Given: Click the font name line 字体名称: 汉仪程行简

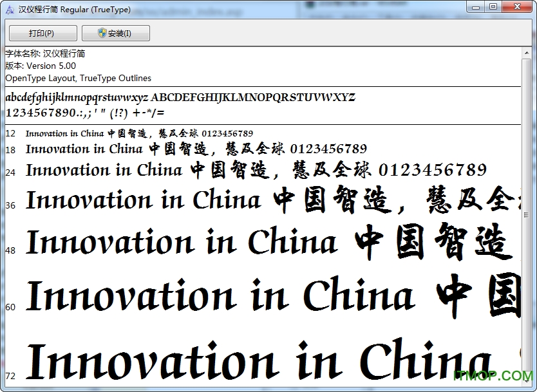Looking at the screenshot, I should (45, 53).
